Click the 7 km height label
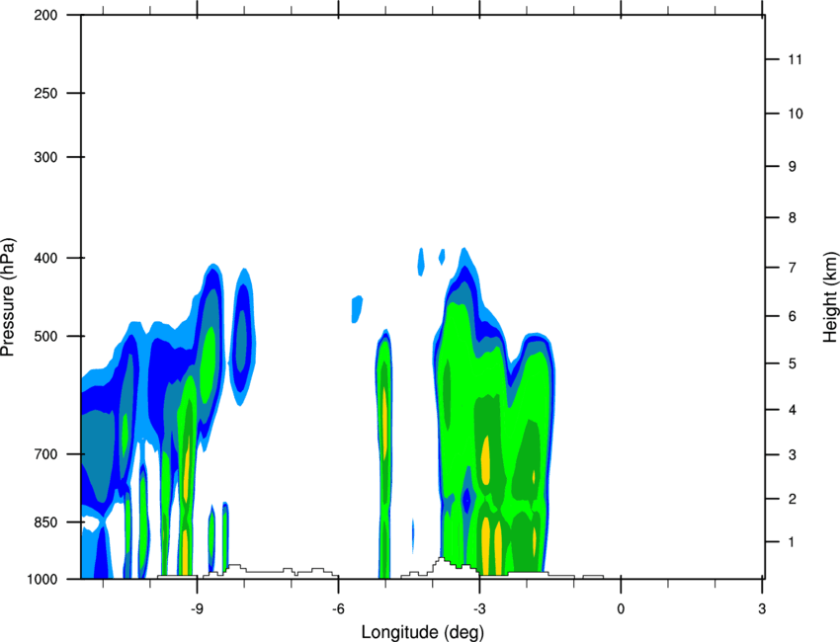The height and width of the screenshot is (642, 840). coord(793,268)
